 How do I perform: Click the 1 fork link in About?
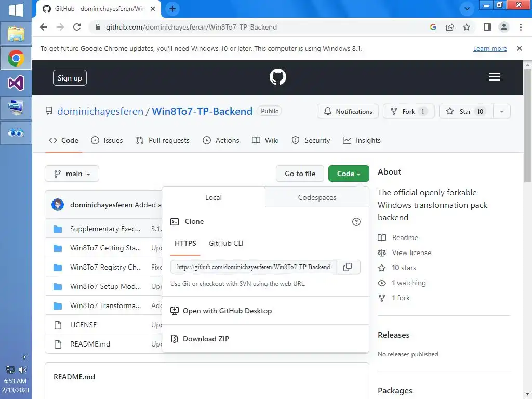coord(394,298)
